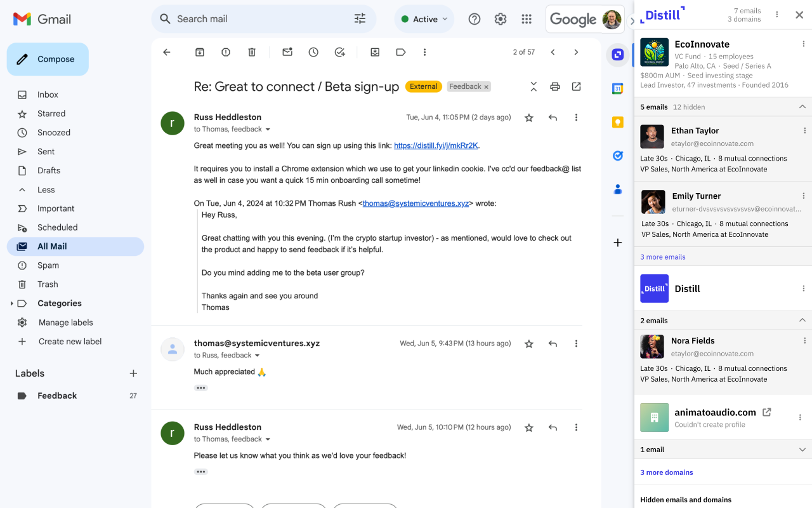
Task: Expand animatoaudio.com 1 email section
Action: pos(802,450)
